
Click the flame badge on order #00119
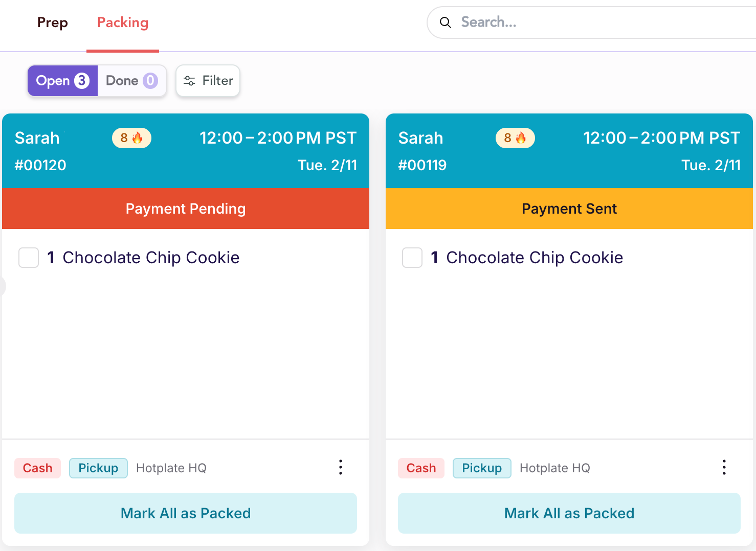pyautogui.click(x=515, y=138)
